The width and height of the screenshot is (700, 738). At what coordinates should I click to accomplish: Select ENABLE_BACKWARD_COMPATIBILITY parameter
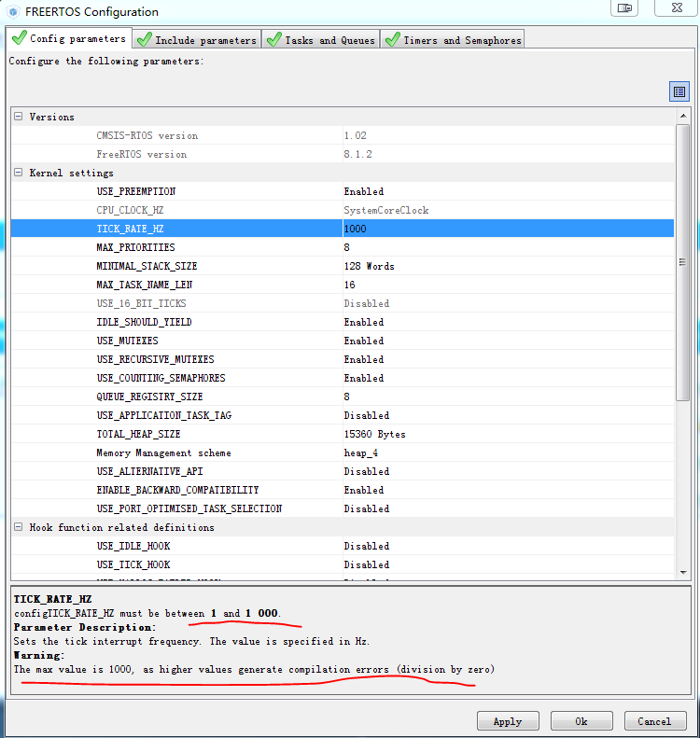[x=177, y=491]
